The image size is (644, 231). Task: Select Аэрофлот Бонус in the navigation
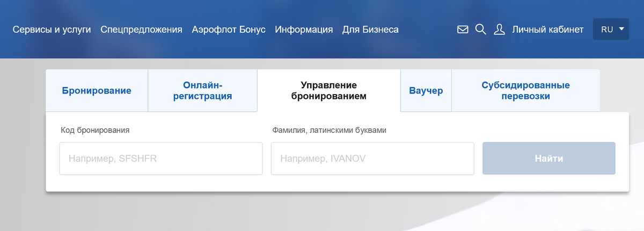[x=229, y=30]
